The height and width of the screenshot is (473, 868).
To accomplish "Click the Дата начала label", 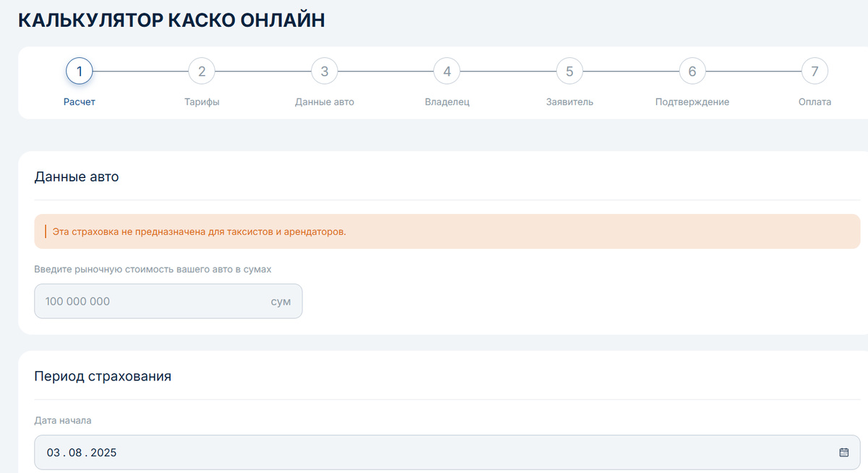I will [x=63, y=420].
